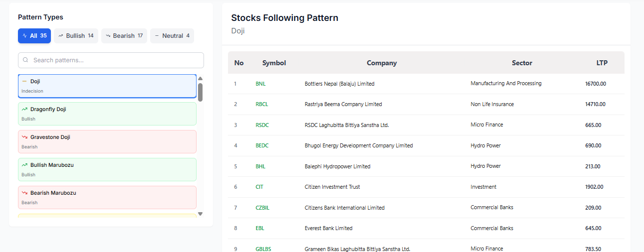Click the green trend icon on Dragonfly Doji
The image size is (644, 252).
point(24,109)
